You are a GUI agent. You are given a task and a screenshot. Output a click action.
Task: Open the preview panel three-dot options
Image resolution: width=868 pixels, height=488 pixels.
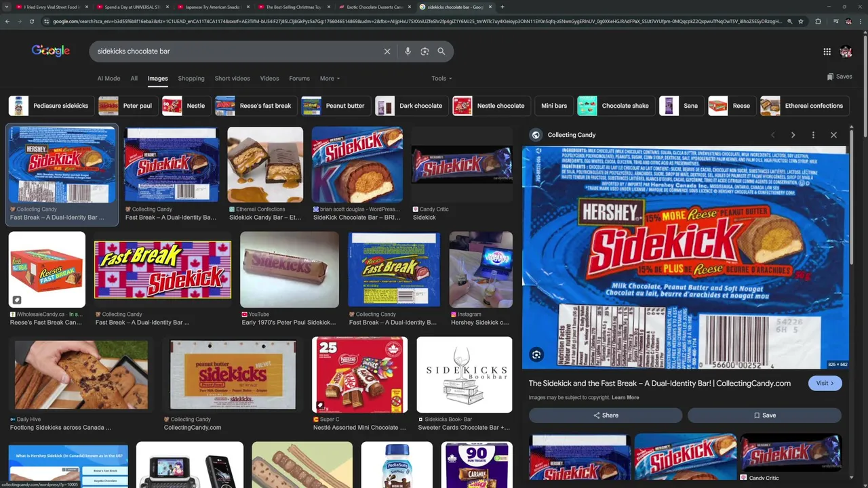[813, 135]
